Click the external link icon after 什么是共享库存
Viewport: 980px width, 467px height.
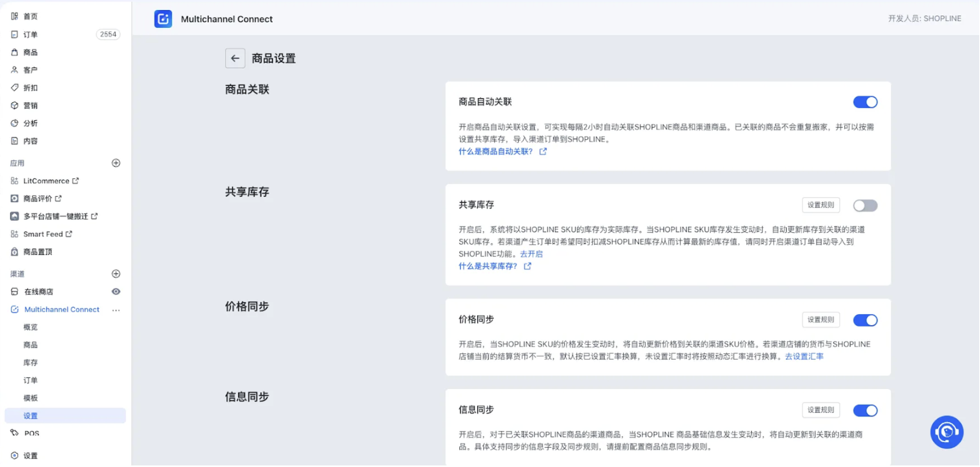coord(528,267)
